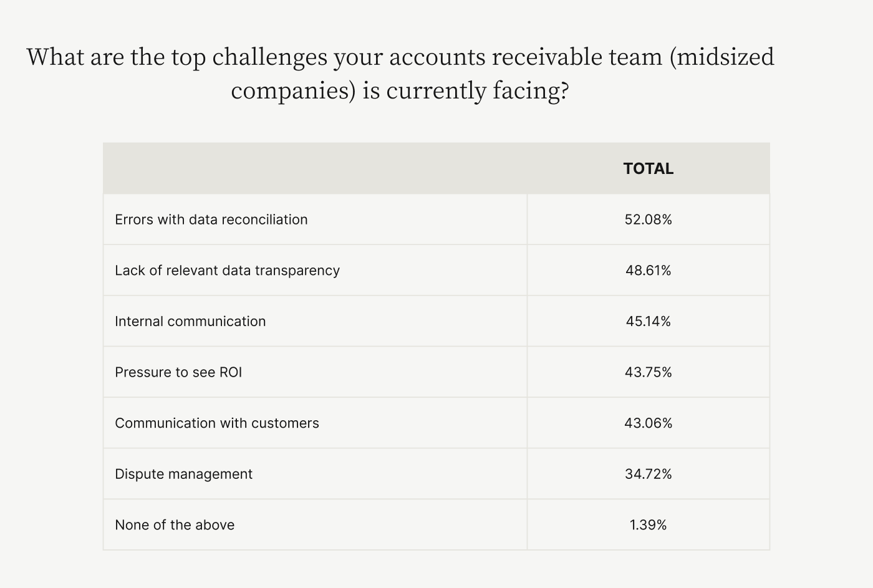The width and height of the screenshot is (873, 588).
Task: Click the 52.08% value cell
Action: click(648, 219)
